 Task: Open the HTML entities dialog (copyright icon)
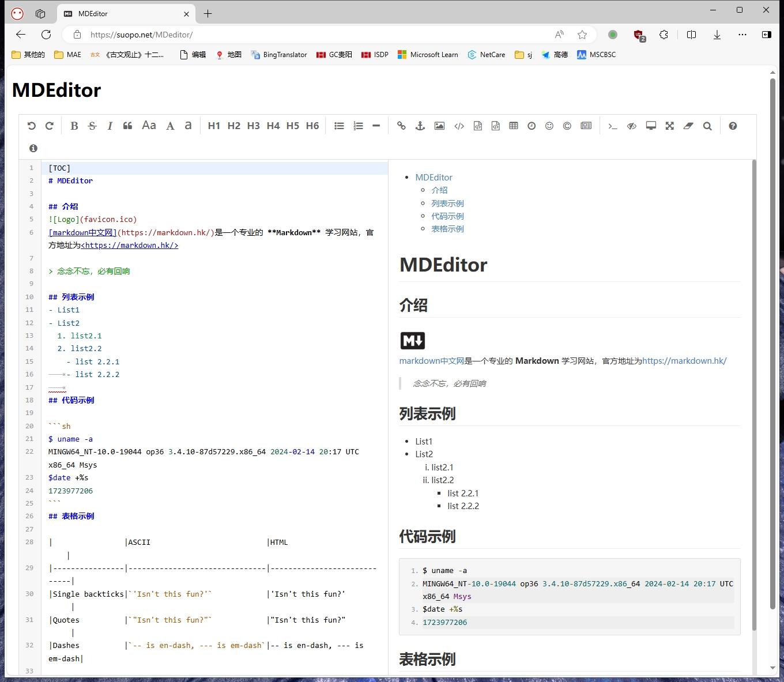pos(567,126)
